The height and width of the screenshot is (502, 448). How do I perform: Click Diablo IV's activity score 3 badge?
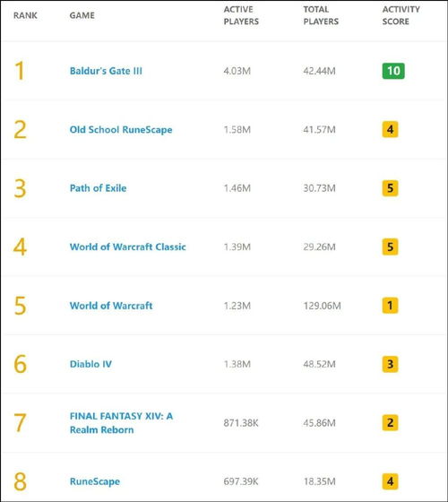pos(390,364)
